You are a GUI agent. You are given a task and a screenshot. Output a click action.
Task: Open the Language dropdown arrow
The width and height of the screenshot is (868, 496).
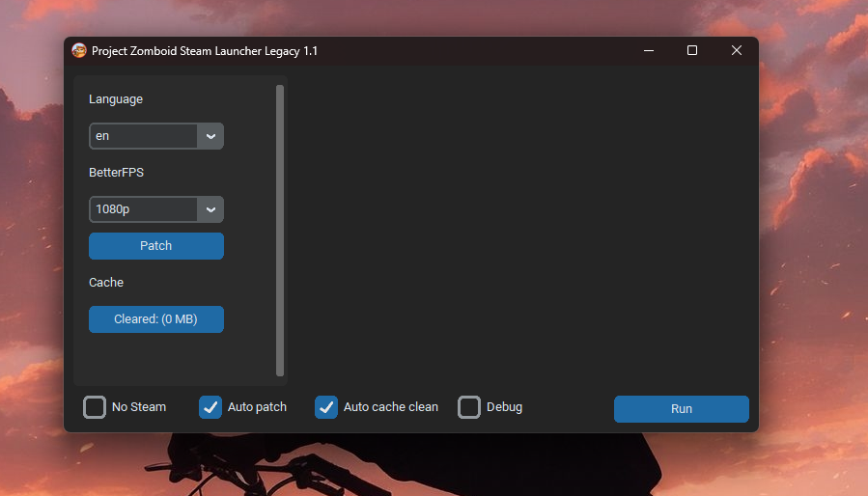tap(210, 136)
